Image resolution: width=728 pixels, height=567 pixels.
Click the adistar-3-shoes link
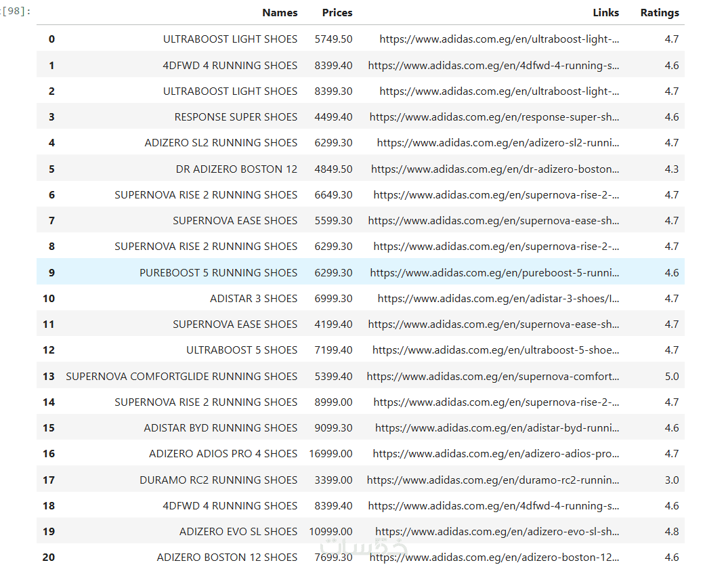[x=498, y=299]
